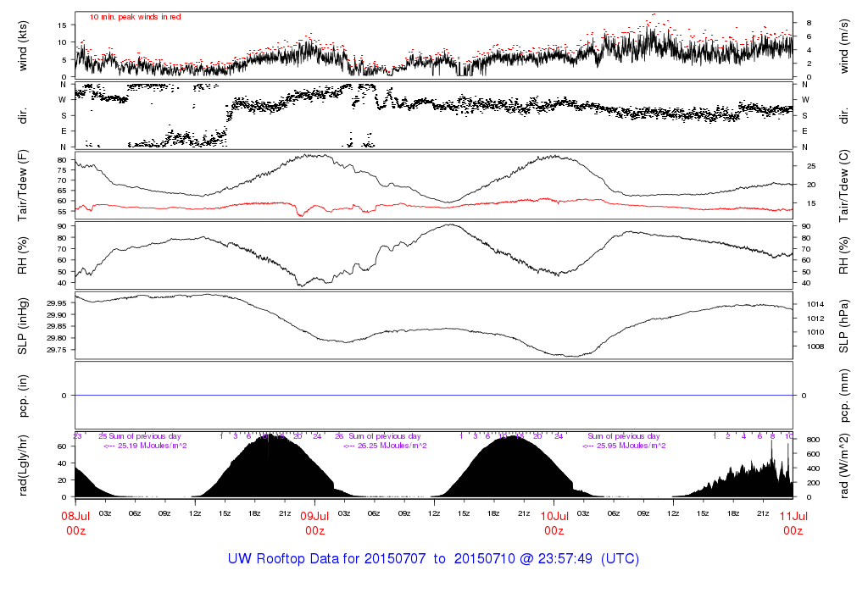
Task: Click the "rad(Lgly/hr)" axis label
Action: [x=22, y=466]
